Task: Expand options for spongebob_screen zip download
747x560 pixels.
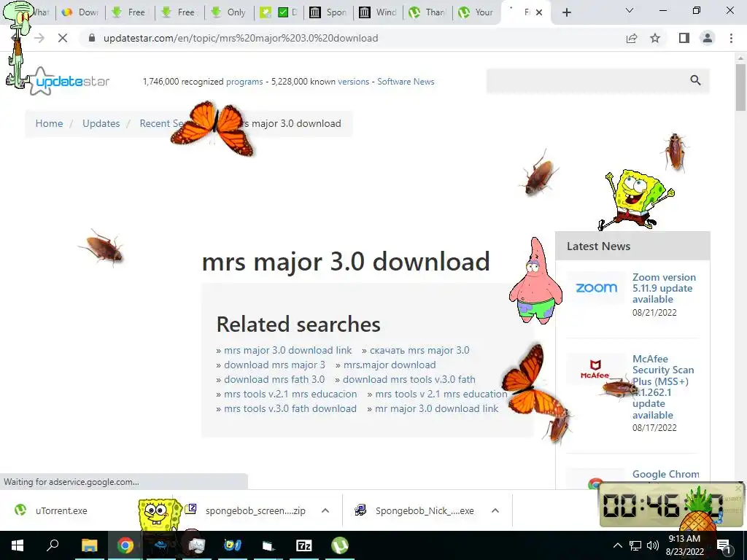Action: pyautogui.click(x=325, y=510)
